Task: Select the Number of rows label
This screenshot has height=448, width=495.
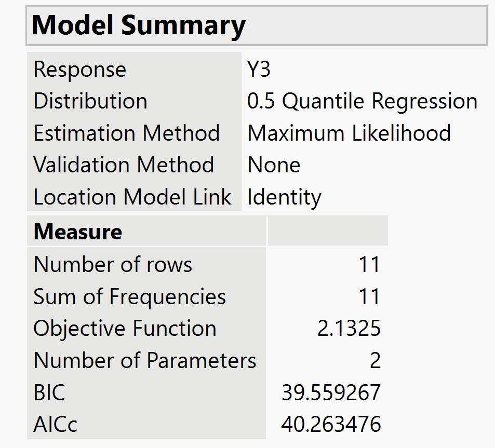Action: click(113, 265)
